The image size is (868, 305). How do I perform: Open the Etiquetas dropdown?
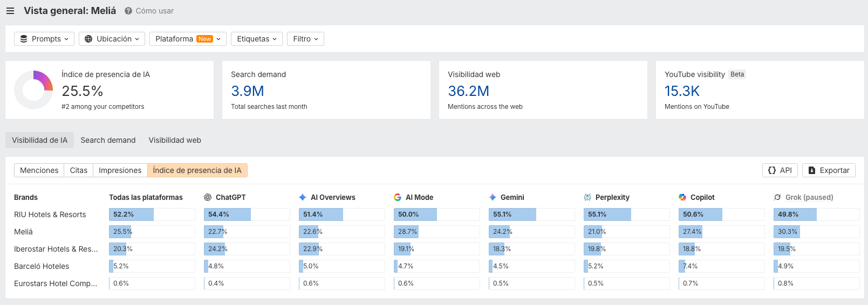point(257,39)
